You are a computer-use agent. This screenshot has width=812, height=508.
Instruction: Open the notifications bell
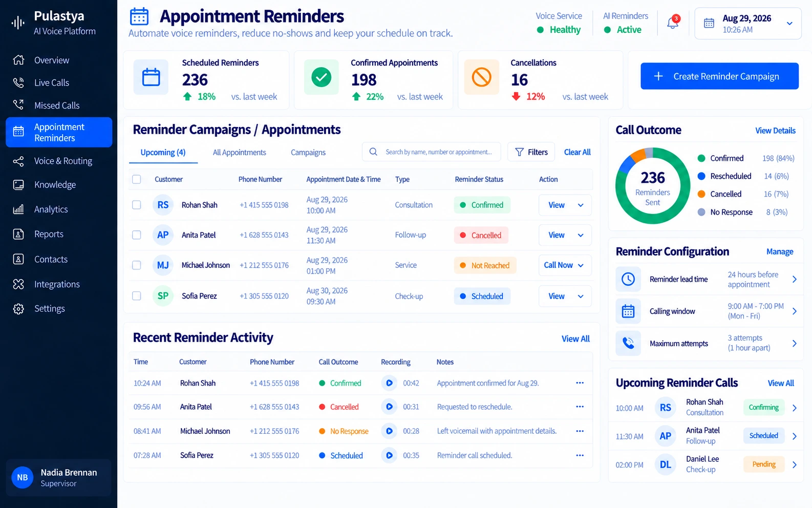(x=672, y=23)
